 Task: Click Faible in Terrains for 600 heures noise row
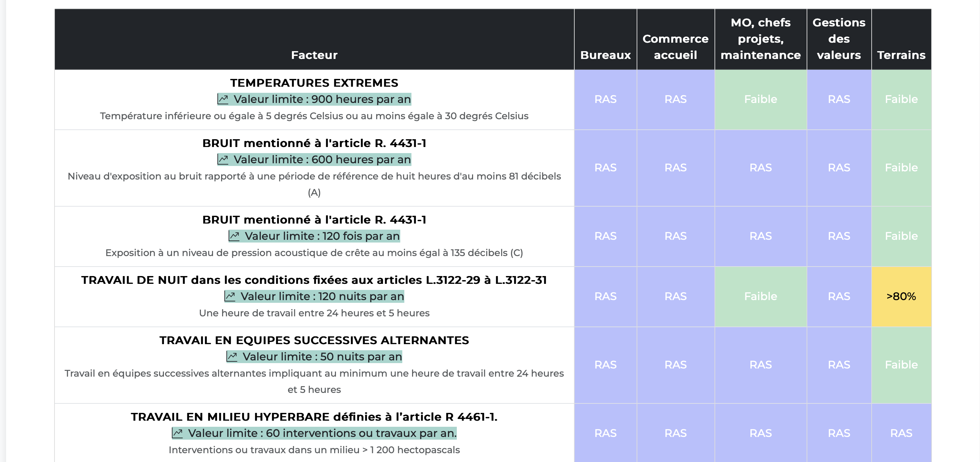[901, 168]
